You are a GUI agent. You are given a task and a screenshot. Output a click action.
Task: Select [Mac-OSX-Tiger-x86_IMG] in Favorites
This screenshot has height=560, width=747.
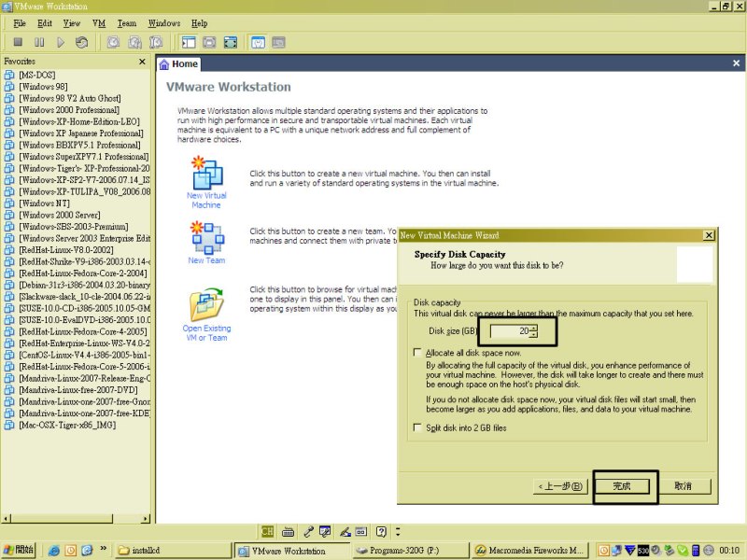[67, 425]
